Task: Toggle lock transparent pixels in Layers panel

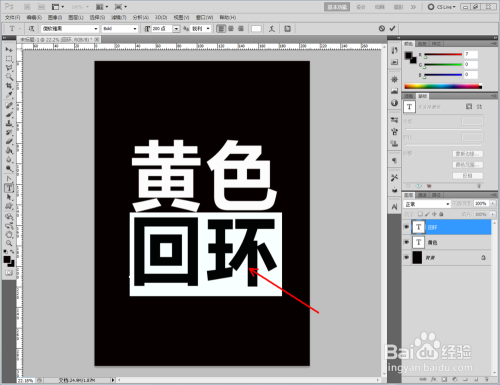Action: [x=420, y=214]
